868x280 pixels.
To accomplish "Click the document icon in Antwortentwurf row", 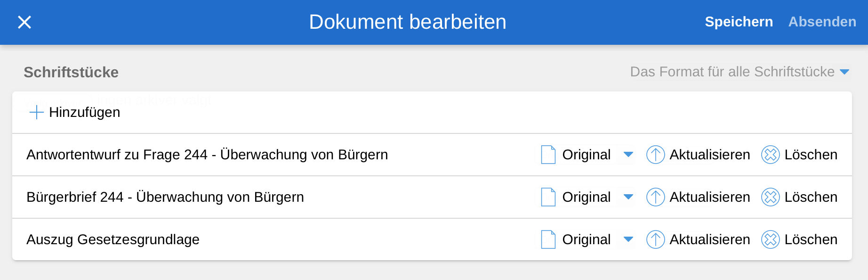I will point(548,155).
